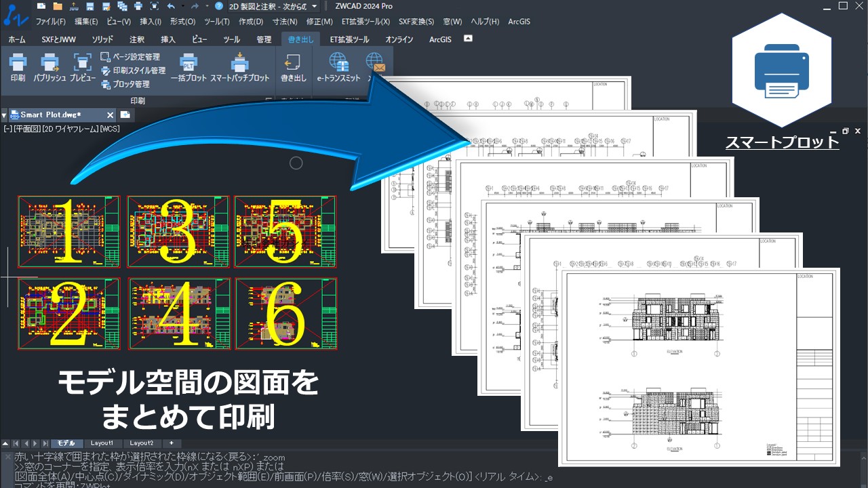Click the New drawing icon in quick access toolbar
The width and height of the screenshot is (868, 488).
[x=41, y=6]
